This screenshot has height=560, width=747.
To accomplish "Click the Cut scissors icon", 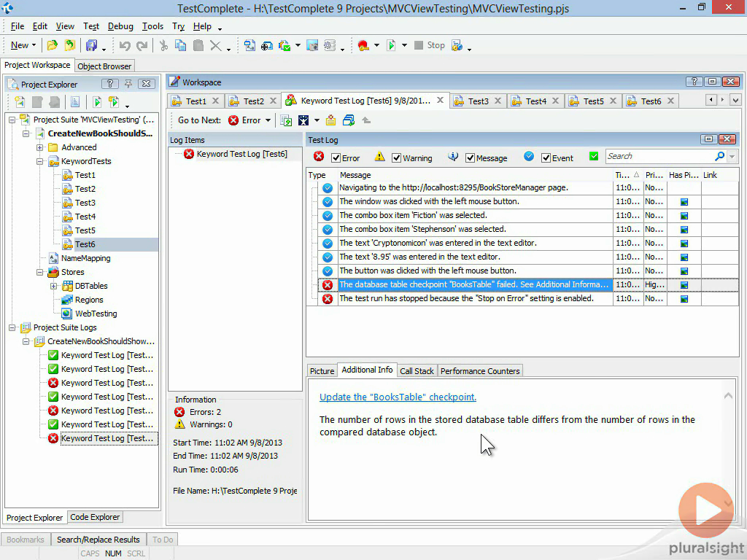I will [163, 46].
